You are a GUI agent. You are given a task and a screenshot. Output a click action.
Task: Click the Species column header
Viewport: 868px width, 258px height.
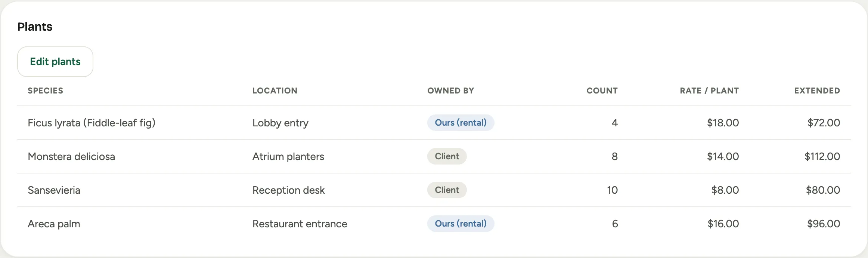(x=46, y=90)
